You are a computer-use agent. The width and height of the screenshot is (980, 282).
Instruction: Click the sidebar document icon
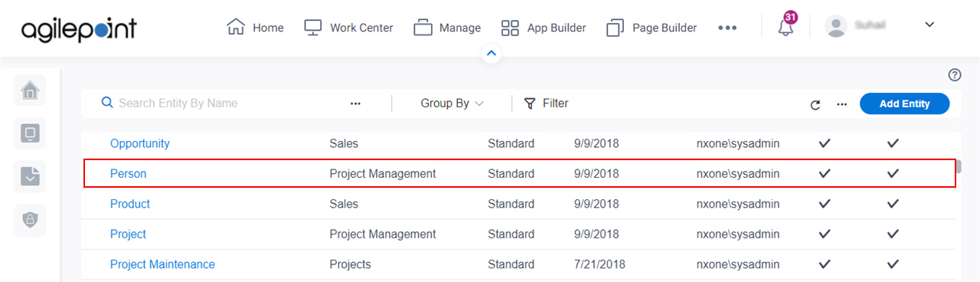pyautogui.click(x=30, y=177)
